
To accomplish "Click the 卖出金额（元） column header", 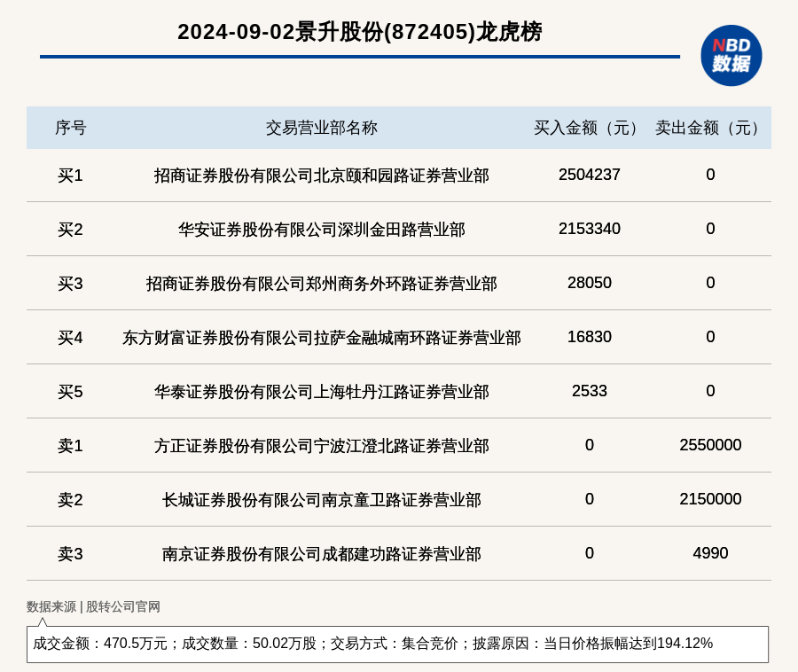I will click(710, 128).
